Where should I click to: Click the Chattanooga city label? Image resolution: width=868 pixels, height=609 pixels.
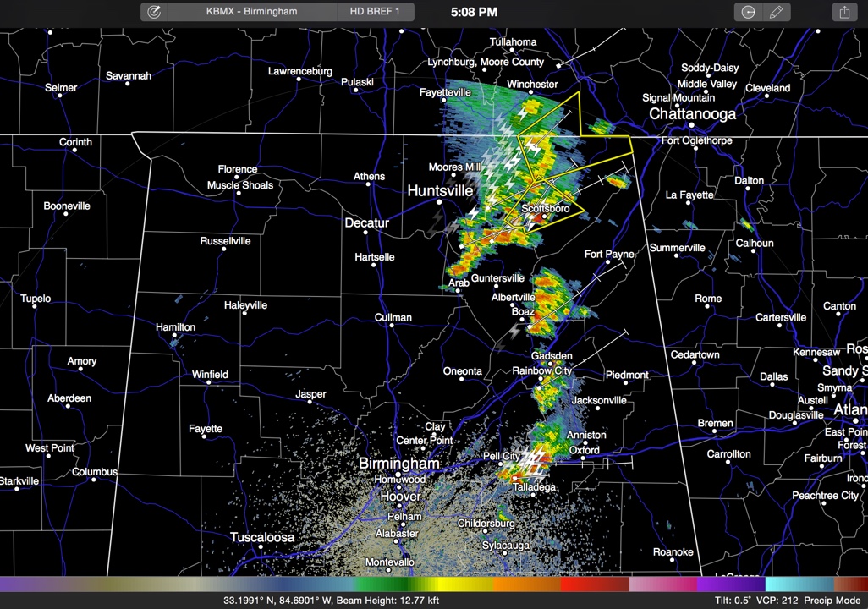pos(692,114)
